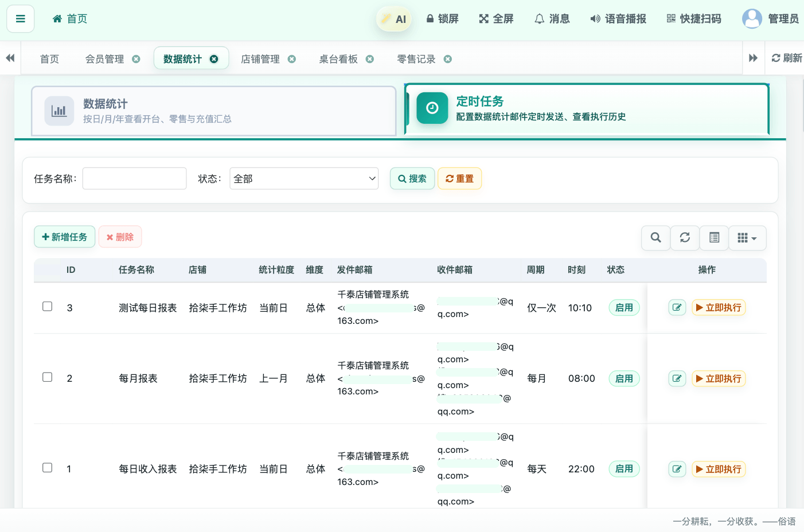804x532 pixels.
Task: Toggle the hamburger sidebar menu
Action: pyautogui.click(x=21, y=19)
